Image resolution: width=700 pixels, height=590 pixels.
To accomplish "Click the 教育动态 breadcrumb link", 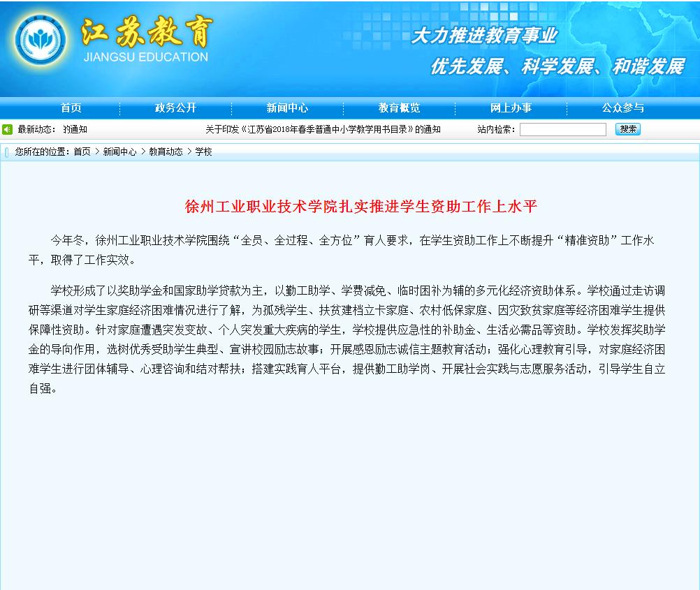I will coord(166,152).
